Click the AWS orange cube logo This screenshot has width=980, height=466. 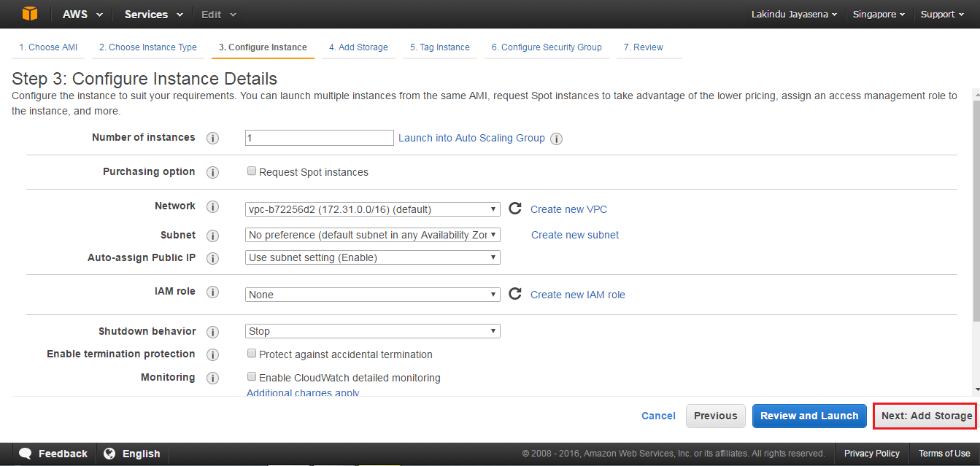pyautogui.click(x=29, y=14)
